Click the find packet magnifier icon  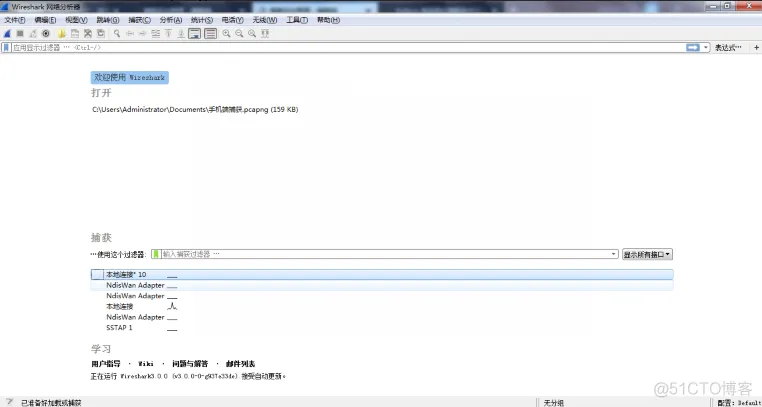tap(117, 34)
